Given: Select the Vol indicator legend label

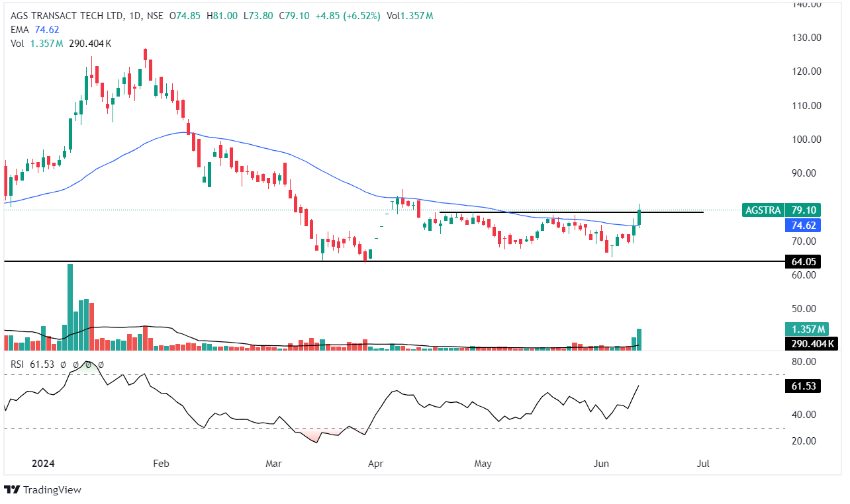Looking at the screenshot, I should coord(17,44).
